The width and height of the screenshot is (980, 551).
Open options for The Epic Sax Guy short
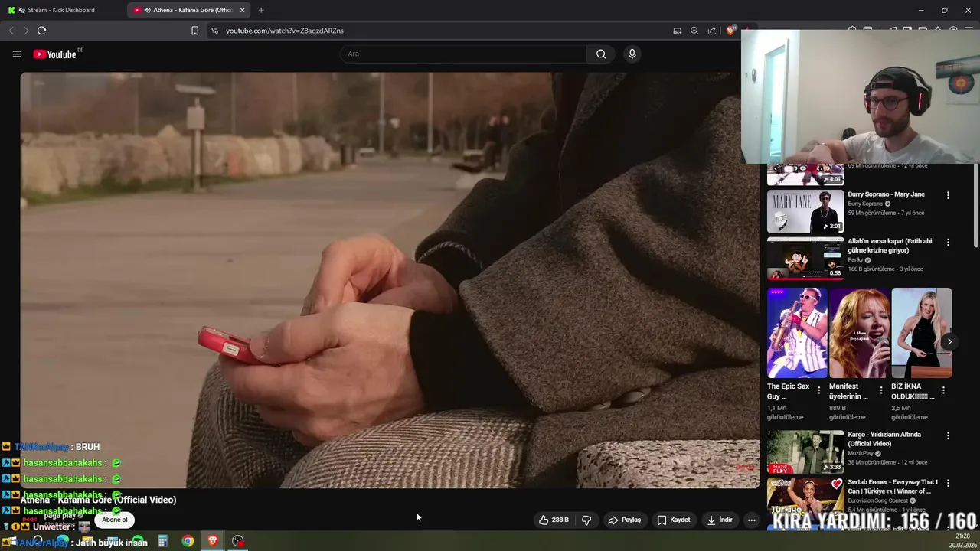click(x=818, y=390)
